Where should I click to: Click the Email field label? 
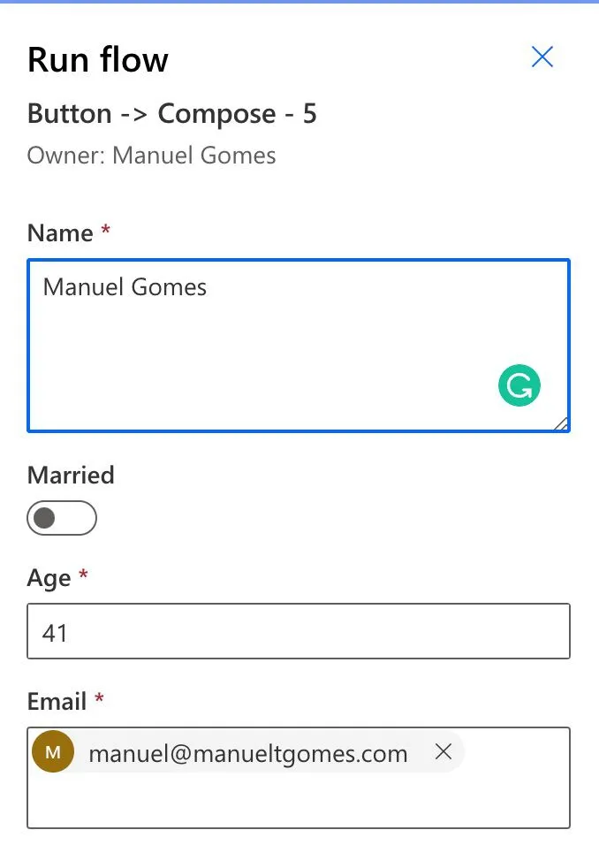57,702
